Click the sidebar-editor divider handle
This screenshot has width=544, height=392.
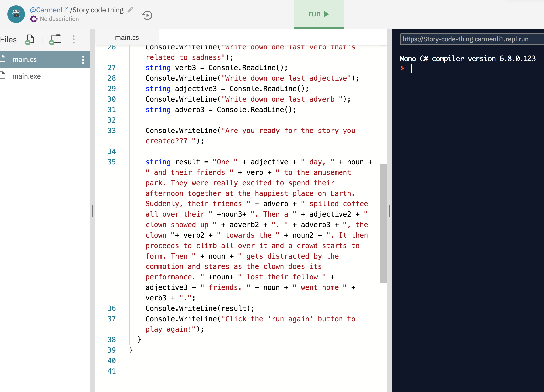(x=92, y=211)
